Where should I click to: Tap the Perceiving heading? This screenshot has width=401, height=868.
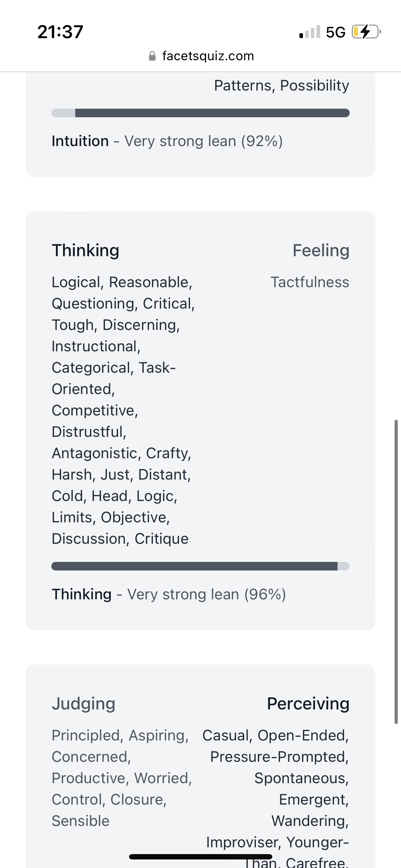[x=308, y=703]
